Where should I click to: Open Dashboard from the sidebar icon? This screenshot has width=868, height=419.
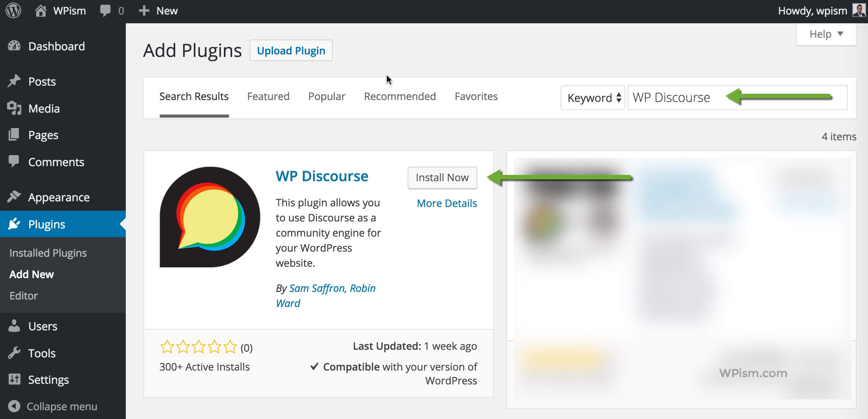click(14, 46)
